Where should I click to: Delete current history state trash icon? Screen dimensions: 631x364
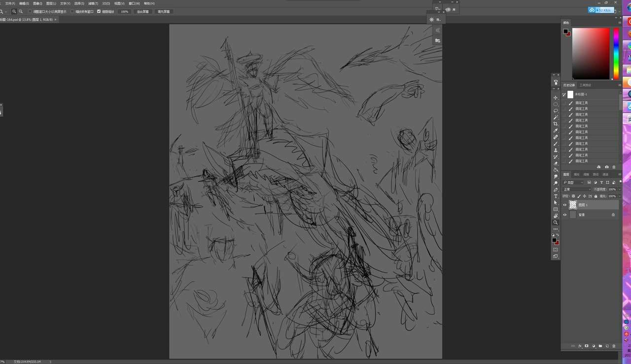pos(614,167)
